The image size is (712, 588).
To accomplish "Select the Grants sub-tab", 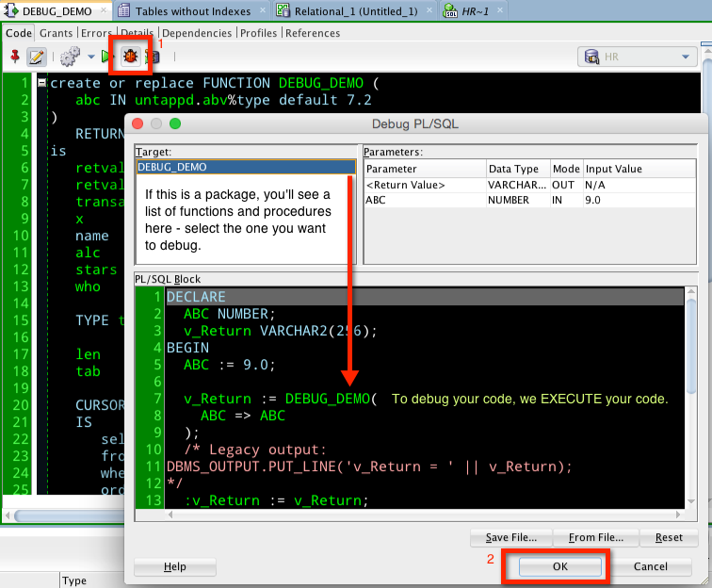I will tap(56, 33).
